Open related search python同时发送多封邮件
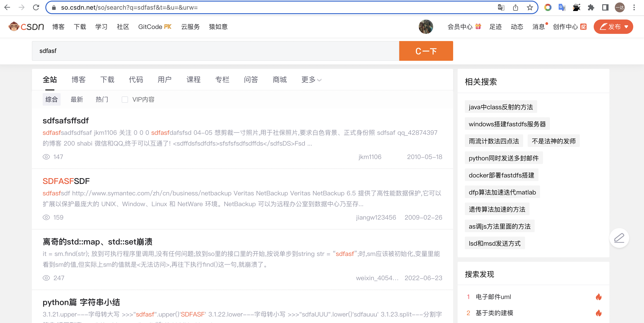Image resolution: width=644 pixels, height=323 pixels. point(503,158)
